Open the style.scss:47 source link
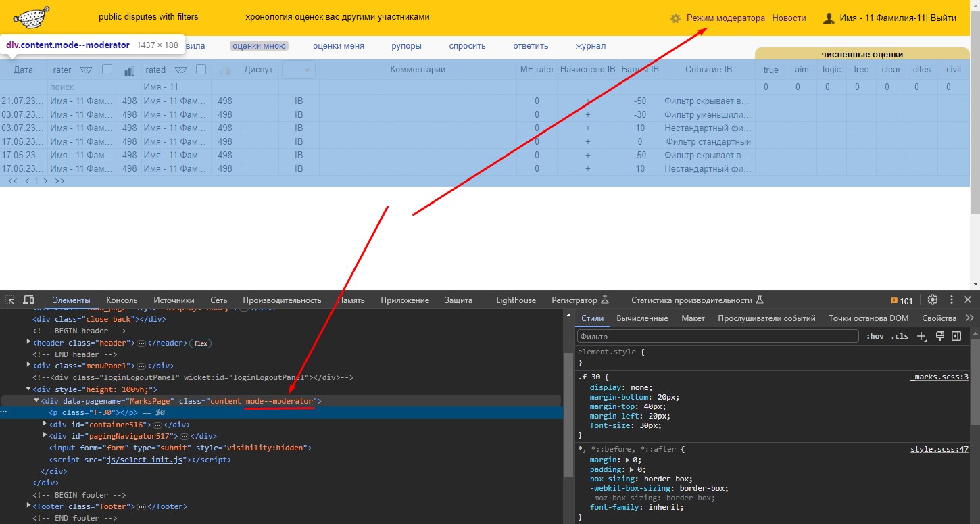This screenshot has height=524, width=980. (x=939, y=450)
